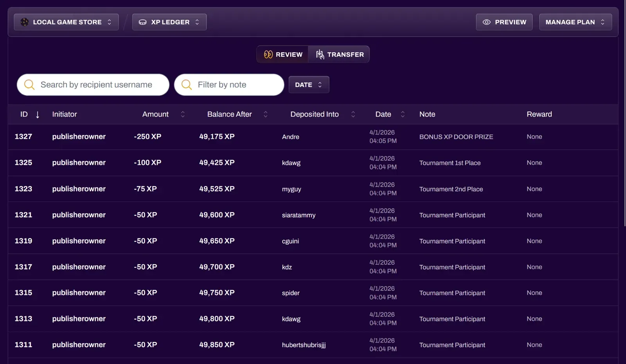The height and width of the screenshot is (364, 626).
Task: Click the -250 XP amount
Action: click(x=148, y=136)
